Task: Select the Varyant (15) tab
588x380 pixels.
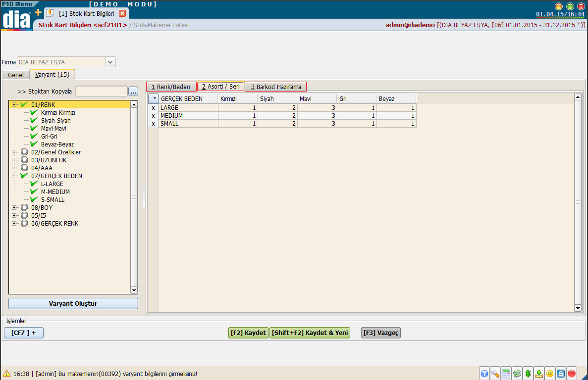Action: [52, 75]
